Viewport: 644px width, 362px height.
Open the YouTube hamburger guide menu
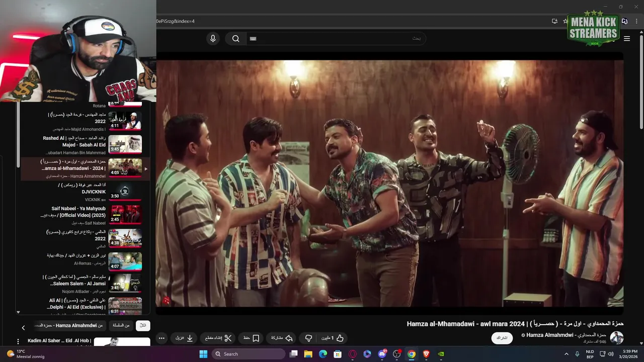click(627, 39)
